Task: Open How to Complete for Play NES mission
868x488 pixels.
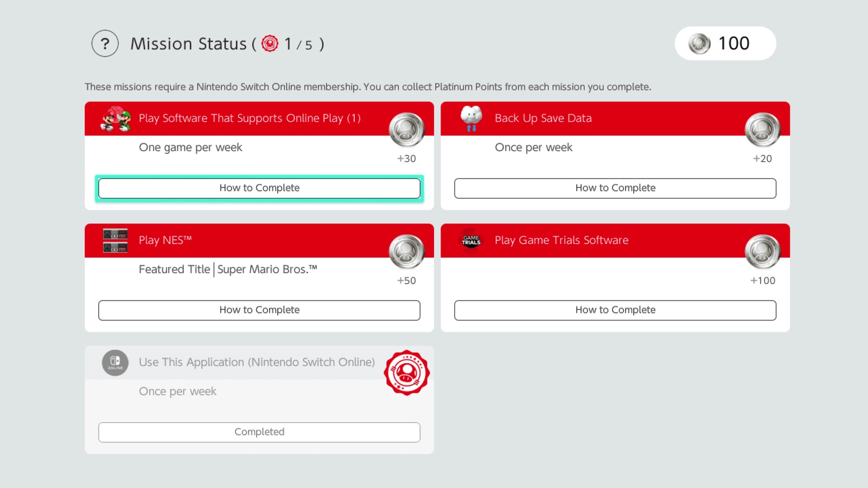Action: (x=259, y=310)
